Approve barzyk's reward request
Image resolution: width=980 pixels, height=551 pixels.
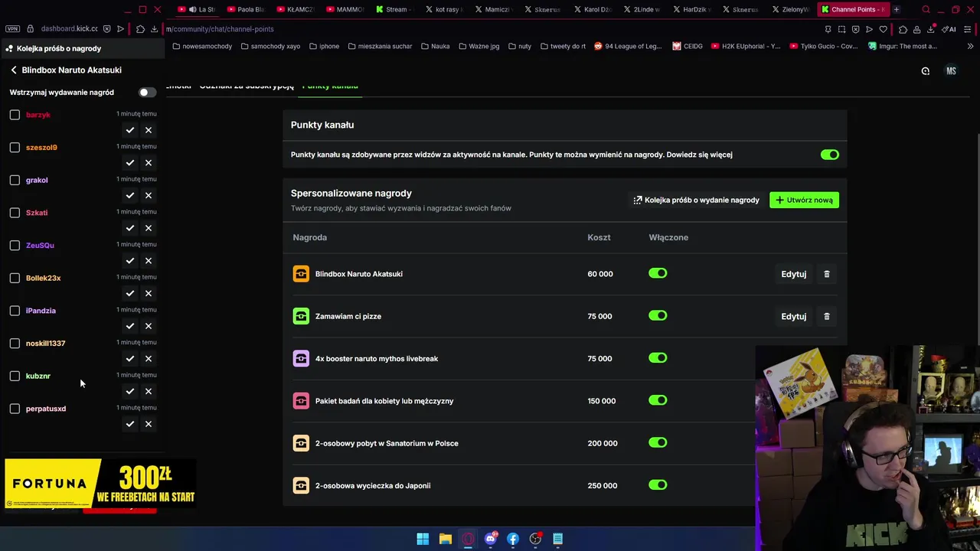coord(130,130)
